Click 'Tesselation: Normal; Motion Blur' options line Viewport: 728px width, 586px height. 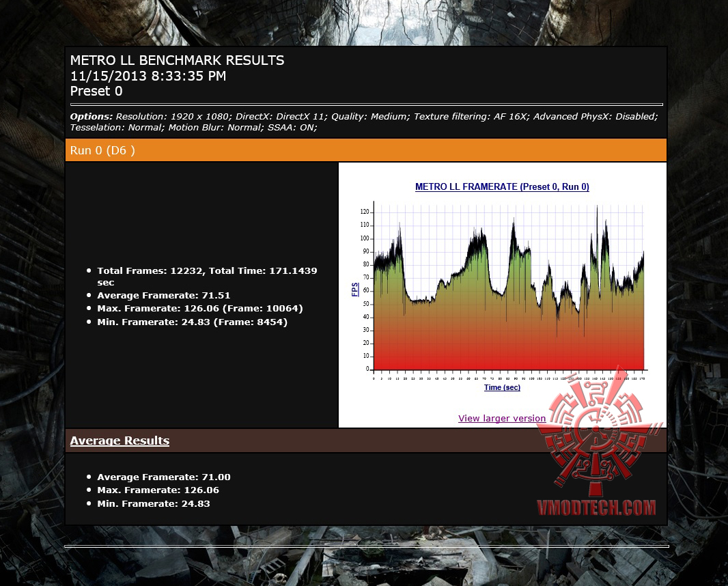pyautogui.click(x=193, y=127)
